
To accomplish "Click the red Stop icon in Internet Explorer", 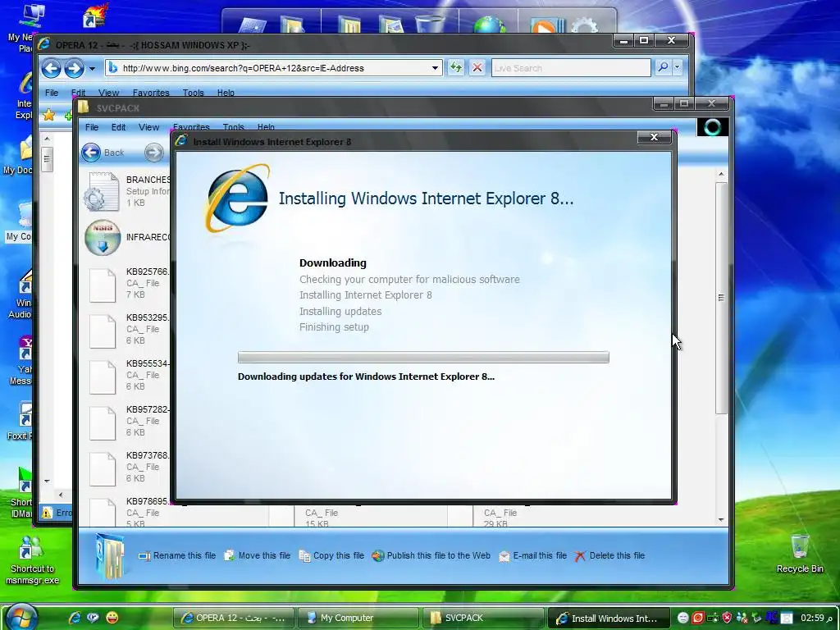I will [x=477, y=67].
